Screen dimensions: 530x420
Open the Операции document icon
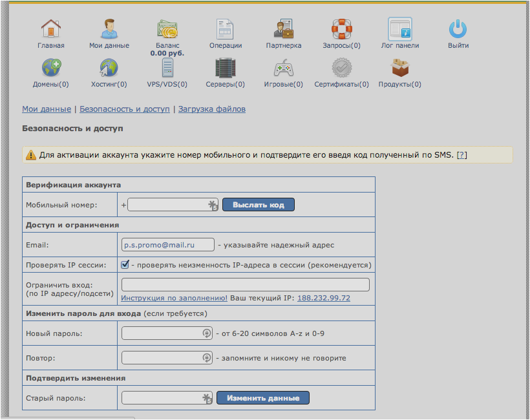[x=225, y=29]
